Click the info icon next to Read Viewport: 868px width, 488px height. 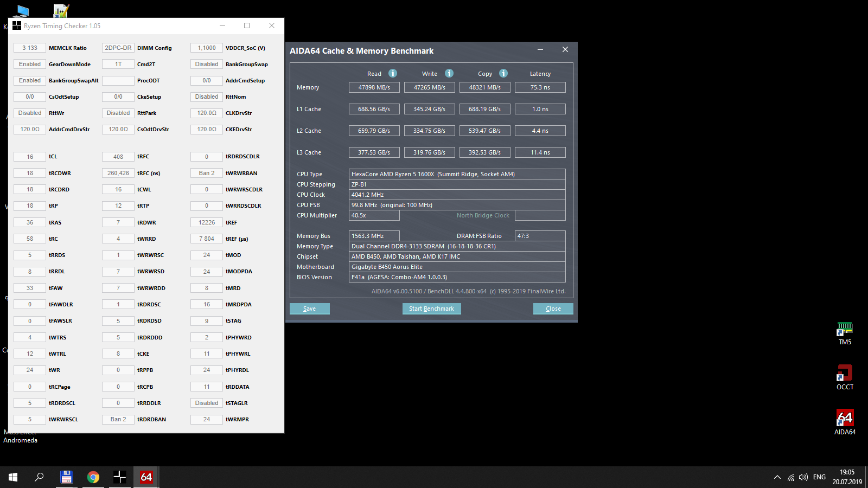[393, 73]
